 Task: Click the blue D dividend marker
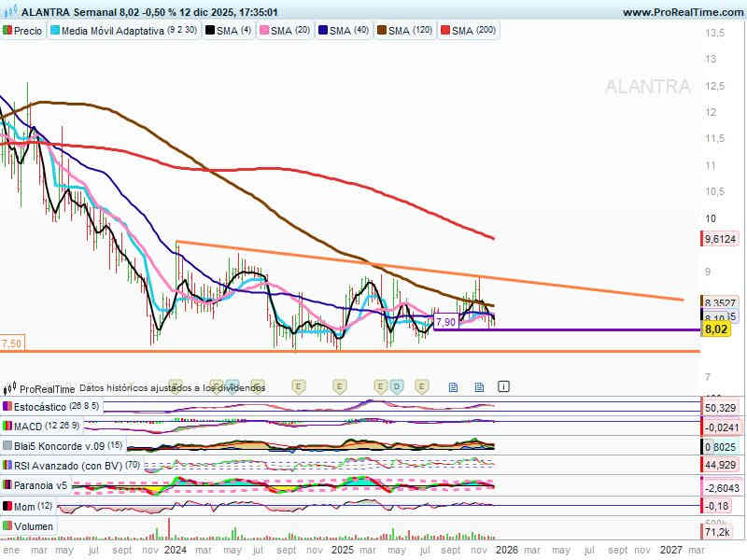tap(397, 385)
